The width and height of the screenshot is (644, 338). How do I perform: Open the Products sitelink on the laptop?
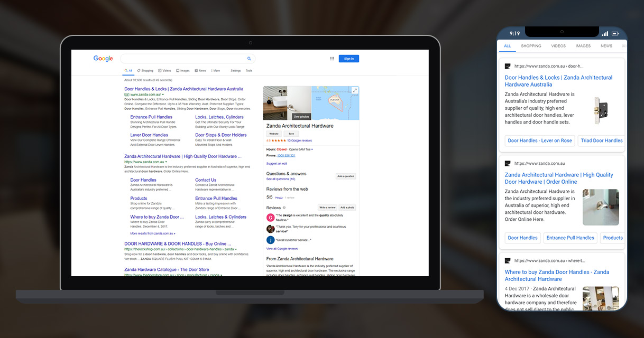139,199
